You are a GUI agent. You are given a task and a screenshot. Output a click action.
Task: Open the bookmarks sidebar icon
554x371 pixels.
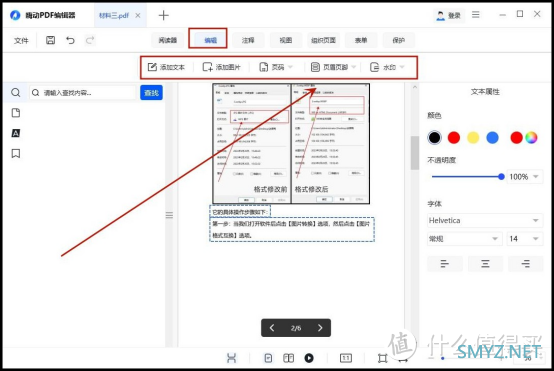[16, 153]
